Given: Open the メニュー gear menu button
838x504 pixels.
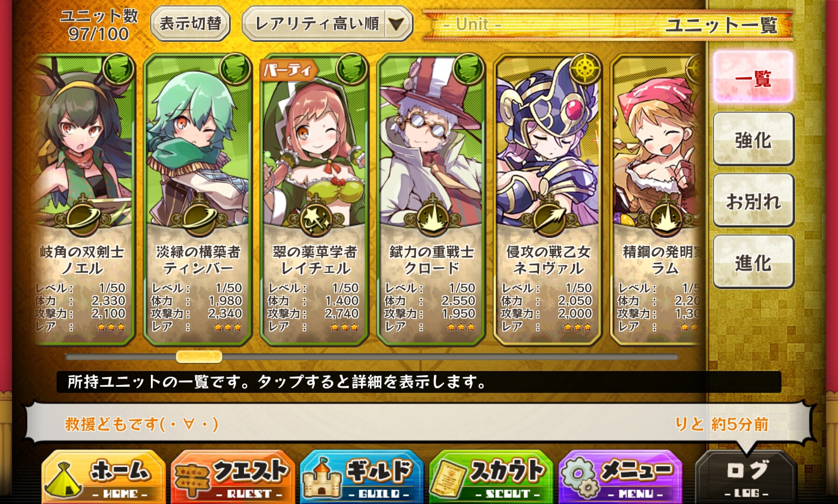Looking at the screenshot, I should 620,477.
